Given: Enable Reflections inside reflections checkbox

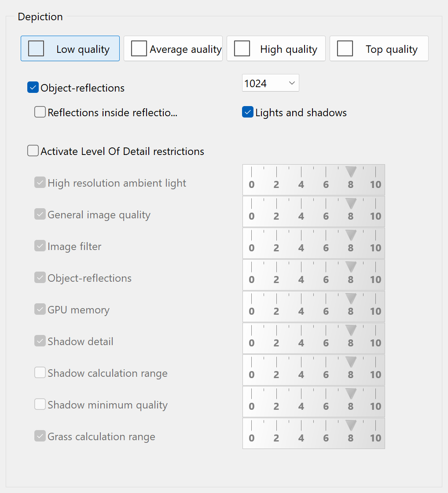Looking at the screenshot, I should pos(40,112).
